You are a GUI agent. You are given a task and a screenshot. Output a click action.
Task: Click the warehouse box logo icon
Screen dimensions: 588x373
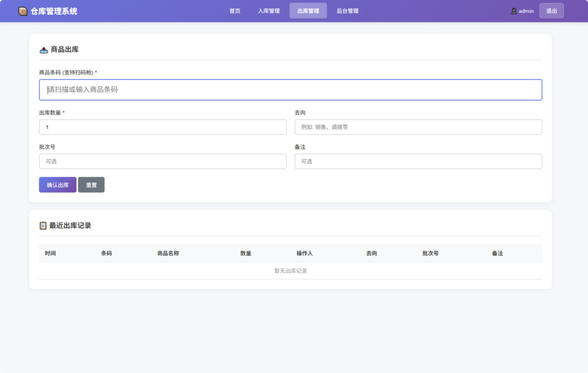point(23,11)
